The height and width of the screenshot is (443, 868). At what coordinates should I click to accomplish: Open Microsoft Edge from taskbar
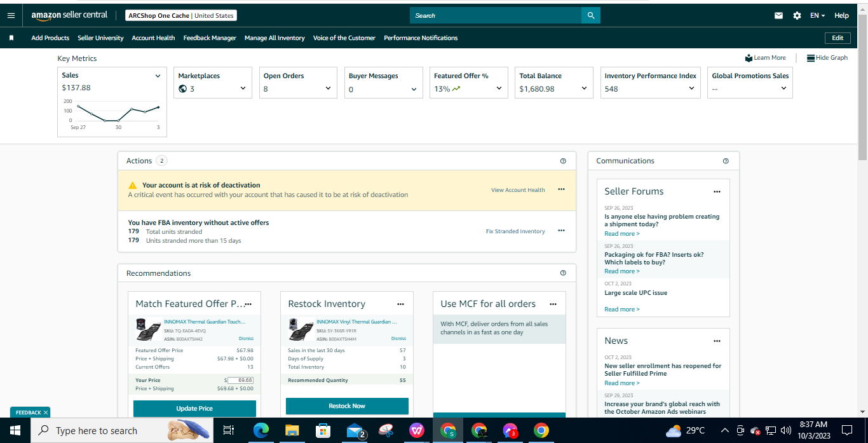[x=261, y=430]
